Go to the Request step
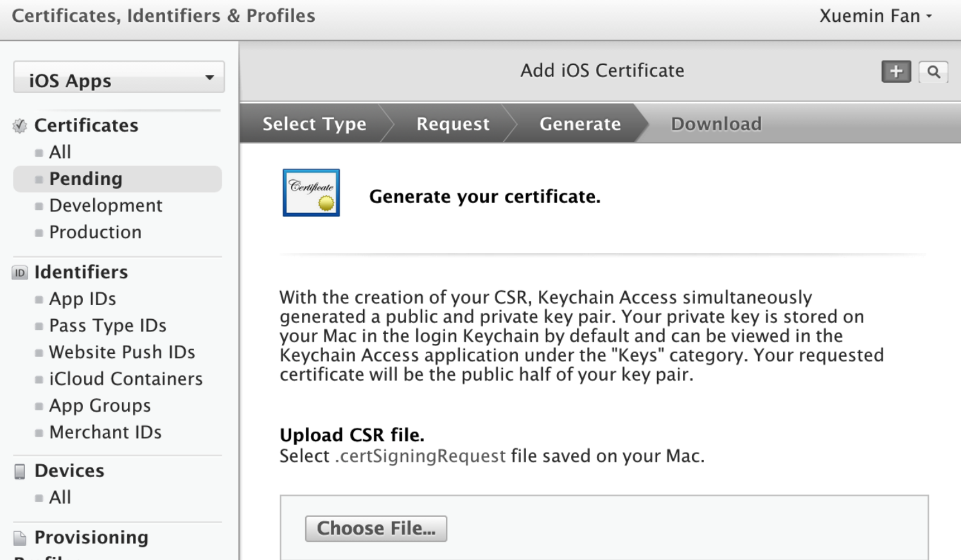 tap(453, 124)
